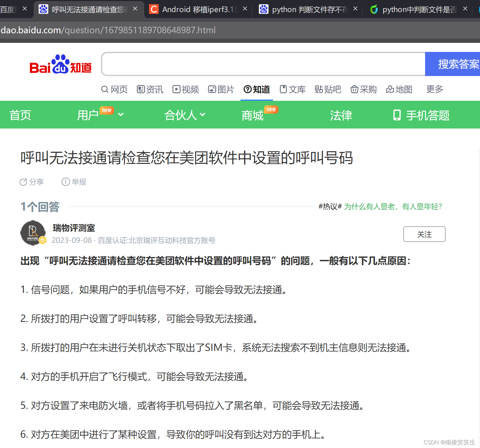
Task: Go to 首页 in green navigation bar
Action: [x=20, y=115]
